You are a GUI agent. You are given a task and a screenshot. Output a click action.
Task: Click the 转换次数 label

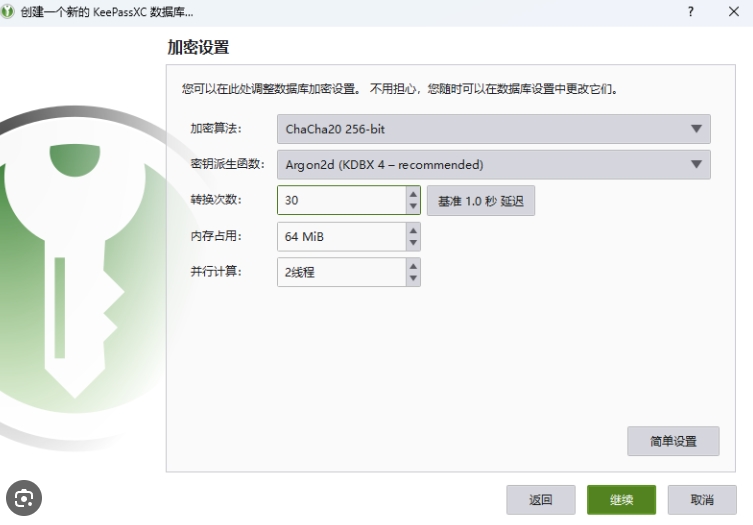(216, 199)
